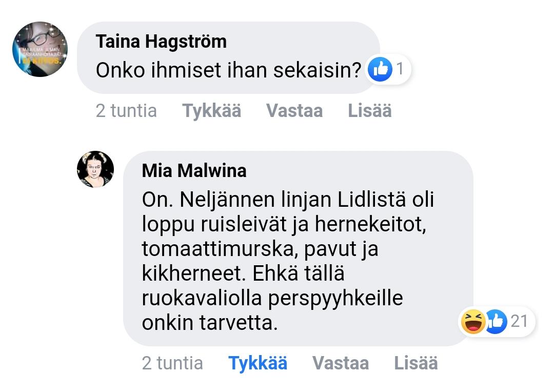
Task: Expand Lisää options under Taina's comment
Action: (x=369, y=111)
